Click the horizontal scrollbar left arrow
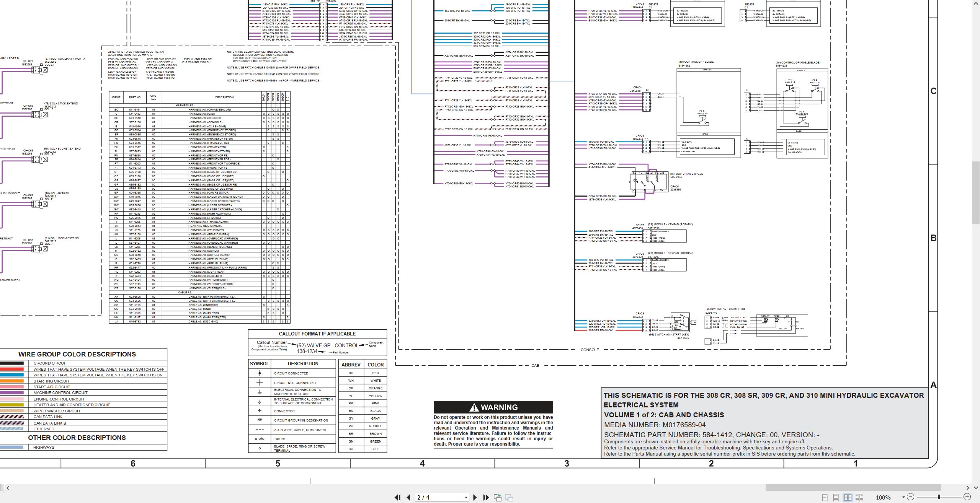 pos(8,488)
